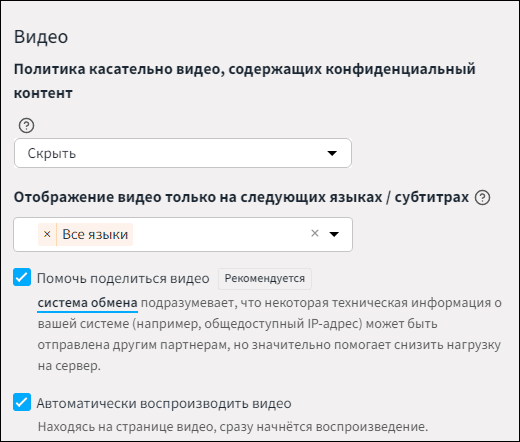Screen dimensions: 520x442
Task: Click the 'Политика касательно видео' heading label
Action: [245, 81]
